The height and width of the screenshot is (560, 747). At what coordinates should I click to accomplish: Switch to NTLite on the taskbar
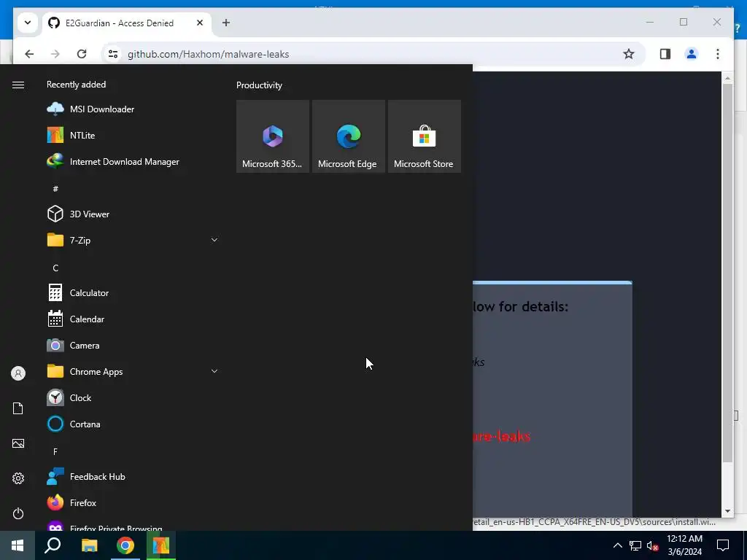[x=161, y=545]
